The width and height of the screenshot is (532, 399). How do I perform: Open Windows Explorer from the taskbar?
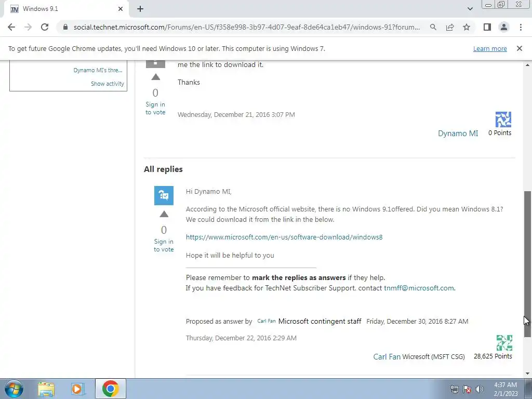(x=46, y=389)
